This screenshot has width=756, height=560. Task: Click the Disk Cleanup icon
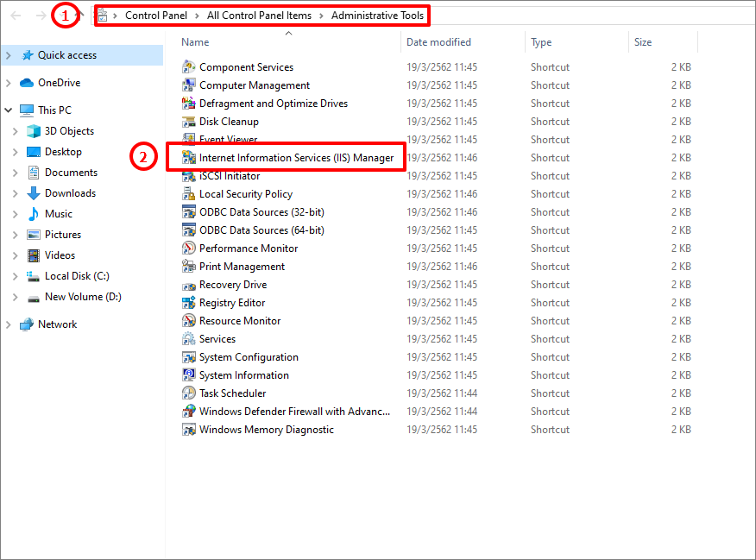[x=188, y=122]
